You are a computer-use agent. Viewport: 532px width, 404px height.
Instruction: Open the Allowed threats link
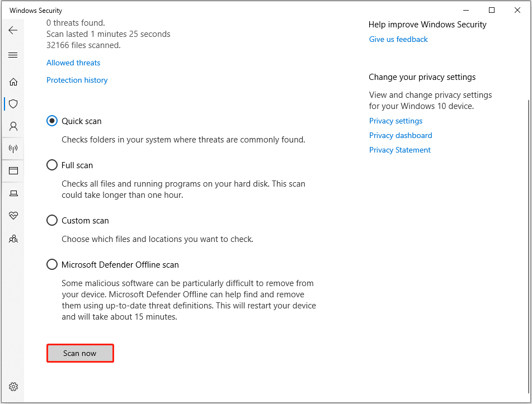tap(73, 63)
